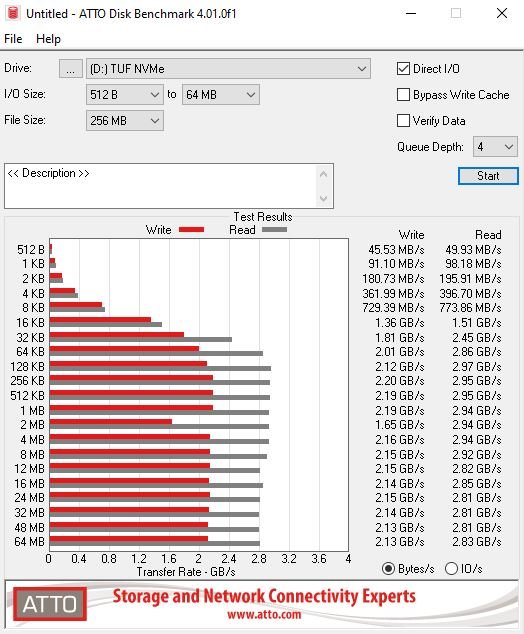This screenshot has width=524, height=634.
Task: Enable the Verify Data checkbox
Action: pos(403,120)
